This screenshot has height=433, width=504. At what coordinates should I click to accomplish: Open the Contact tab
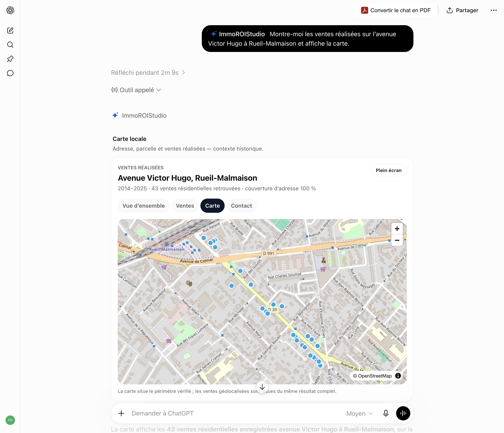(241, 206)
